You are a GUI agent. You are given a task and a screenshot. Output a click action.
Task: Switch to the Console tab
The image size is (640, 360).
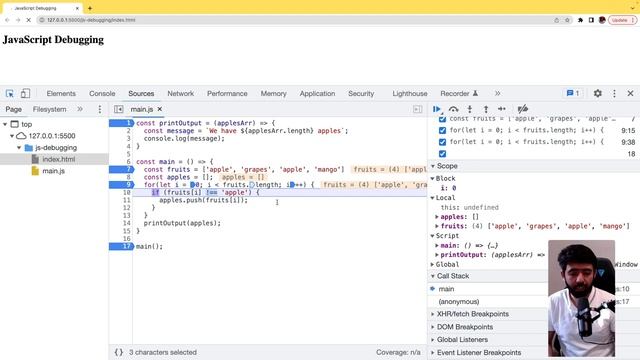click(102, 93)
